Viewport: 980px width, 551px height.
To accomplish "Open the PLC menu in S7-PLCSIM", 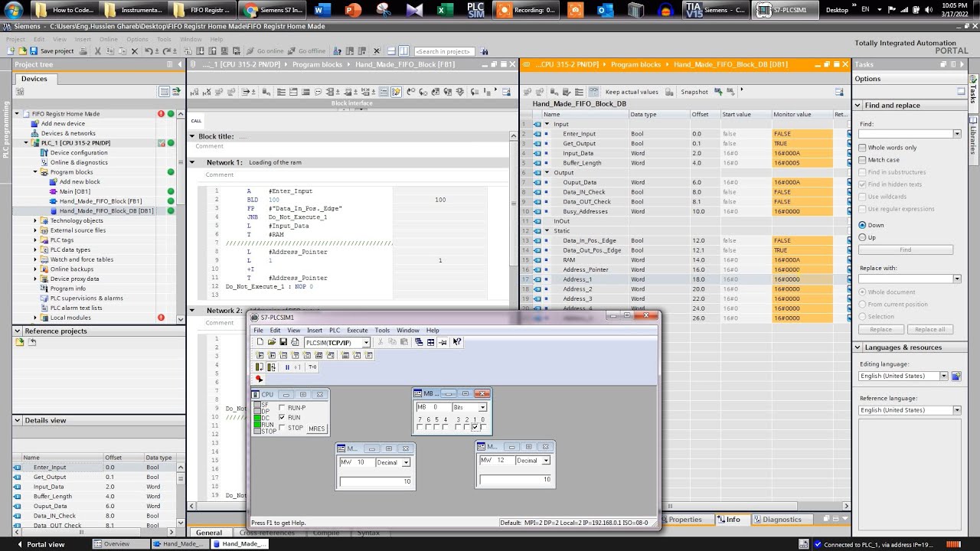I will coord(335,331).
